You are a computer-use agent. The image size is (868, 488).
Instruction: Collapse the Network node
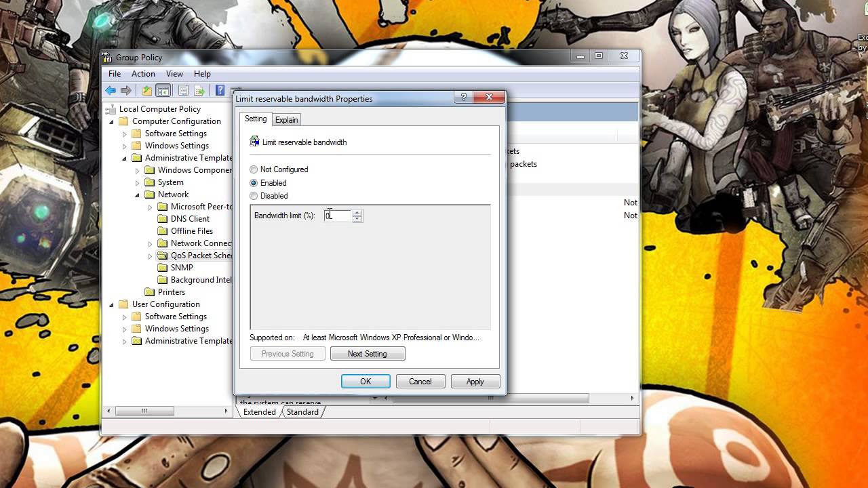pyautogui.click(x=137, y=195)
